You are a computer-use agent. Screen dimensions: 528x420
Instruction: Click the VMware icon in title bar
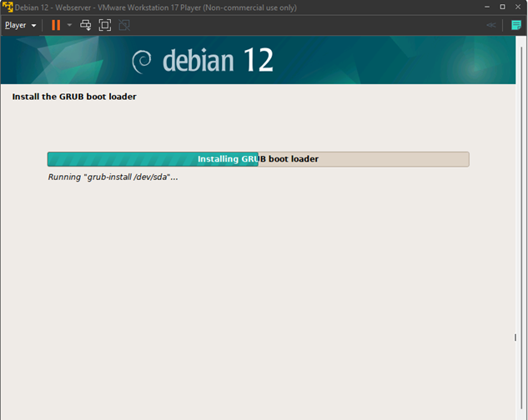[x=7, y=7]
